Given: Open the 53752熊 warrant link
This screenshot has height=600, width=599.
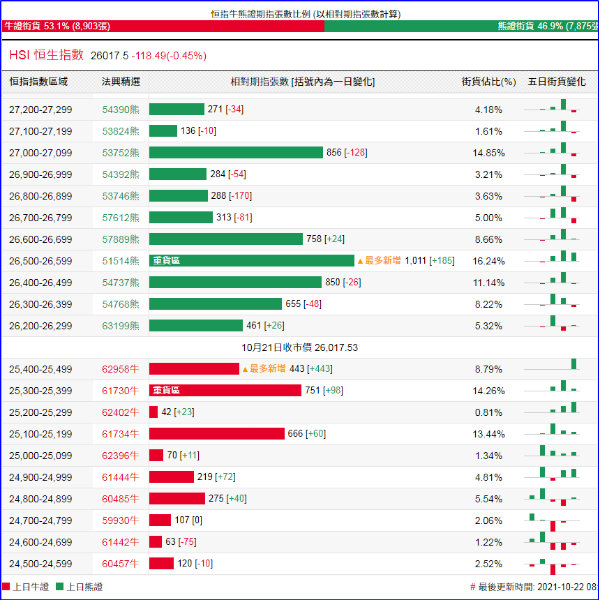Looking at the screenshot, I should point(121,153).
